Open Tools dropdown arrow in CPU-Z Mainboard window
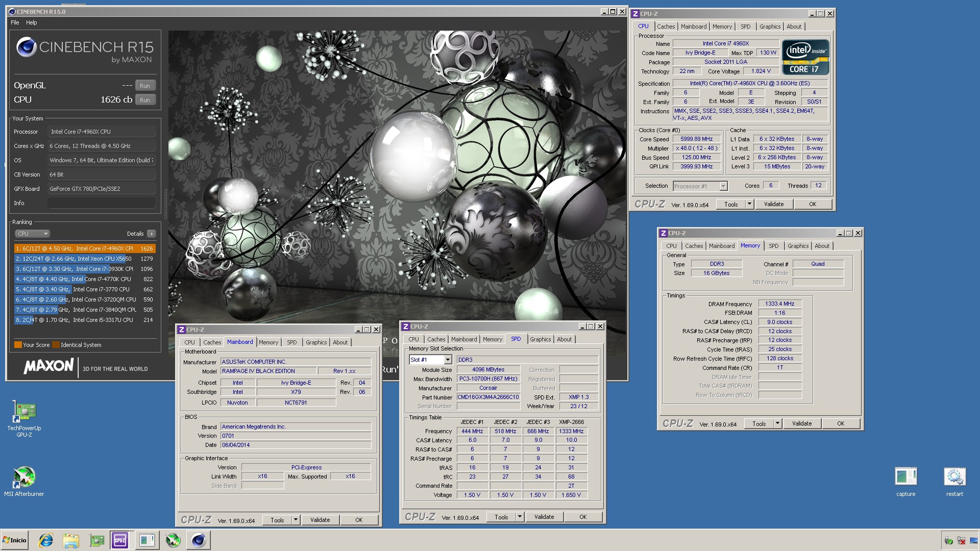 click(296, 520)
